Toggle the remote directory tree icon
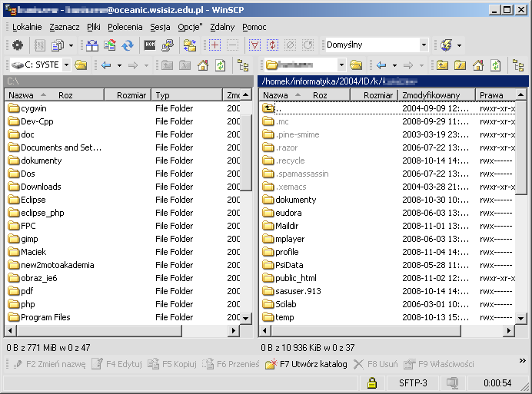The height and width of the screenshot is (394, 532). [518, 65]
